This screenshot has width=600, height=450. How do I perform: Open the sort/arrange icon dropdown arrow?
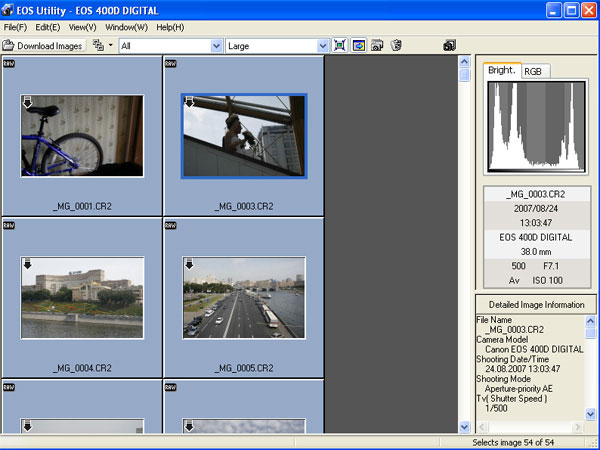pyautogui.click(x=111, y=45)
